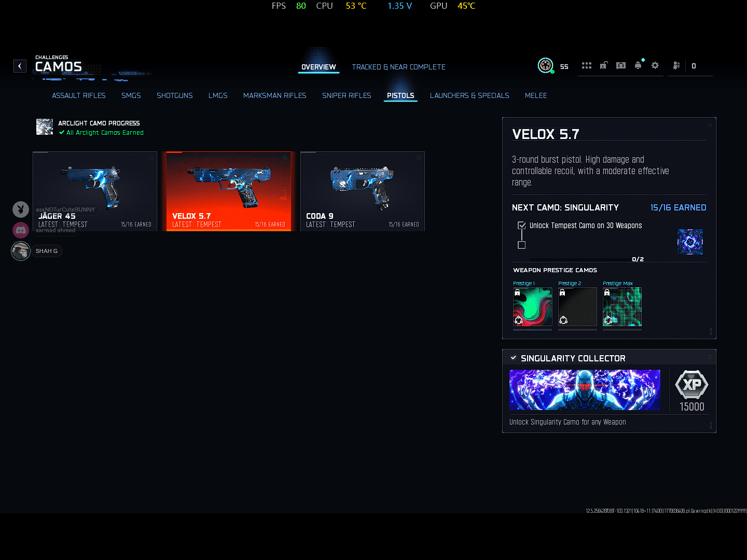Select the Jäger 45 pistol card
This screenshot has width=747, height=560.
[95, 191]
